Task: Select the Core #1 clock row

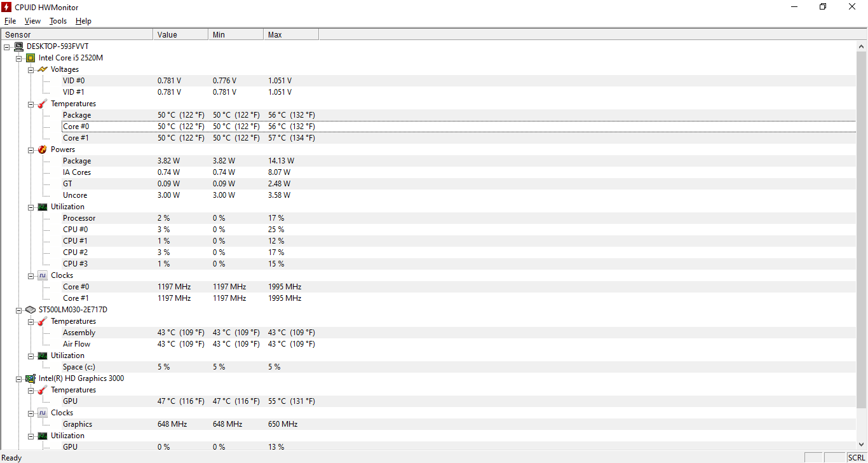Action: coord(458,298)
